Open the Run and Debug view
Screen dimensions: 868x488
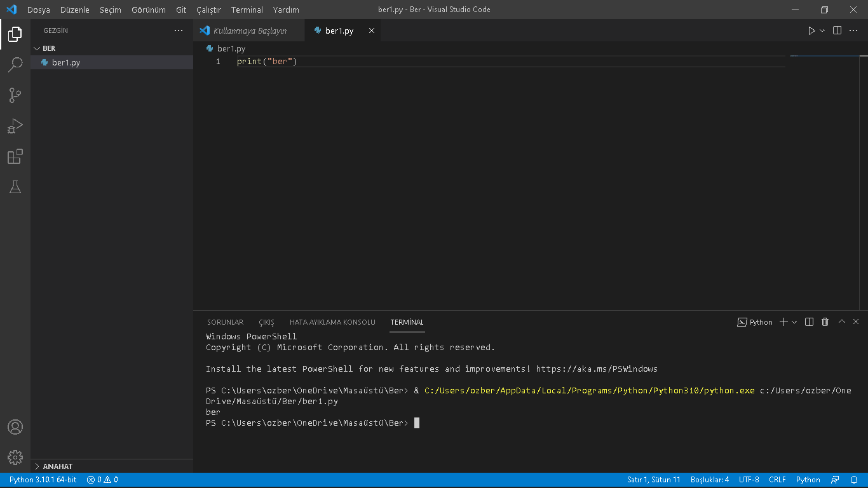(x=15, y=126)
